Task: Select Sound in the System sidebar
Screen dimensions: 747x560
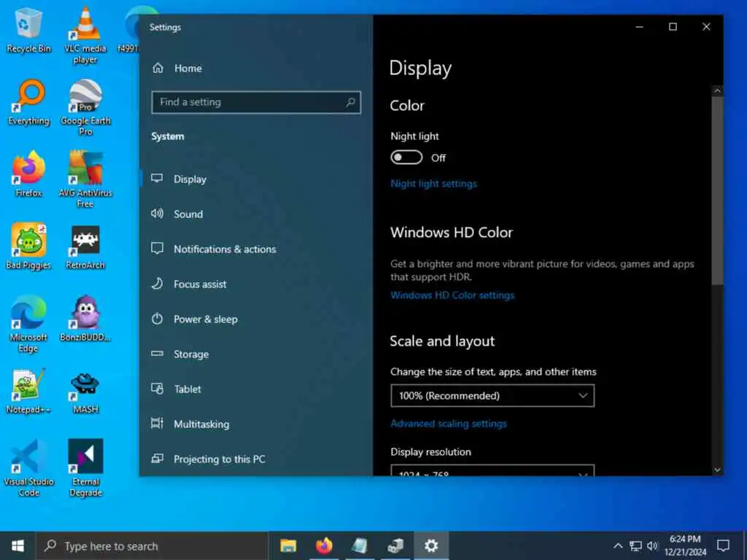Action: 256,214
